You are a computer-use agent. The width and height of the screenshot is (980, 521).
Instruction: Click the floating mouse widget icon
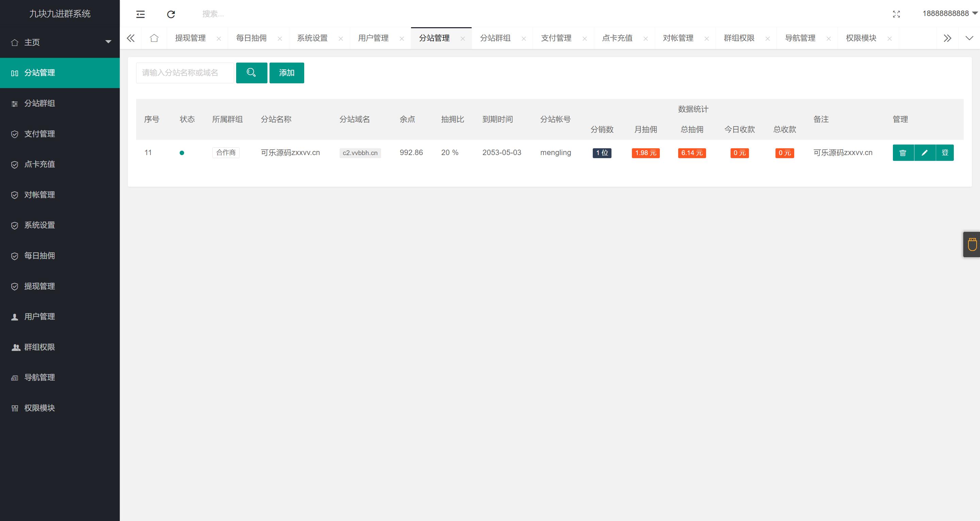click(x=972, y=245)
